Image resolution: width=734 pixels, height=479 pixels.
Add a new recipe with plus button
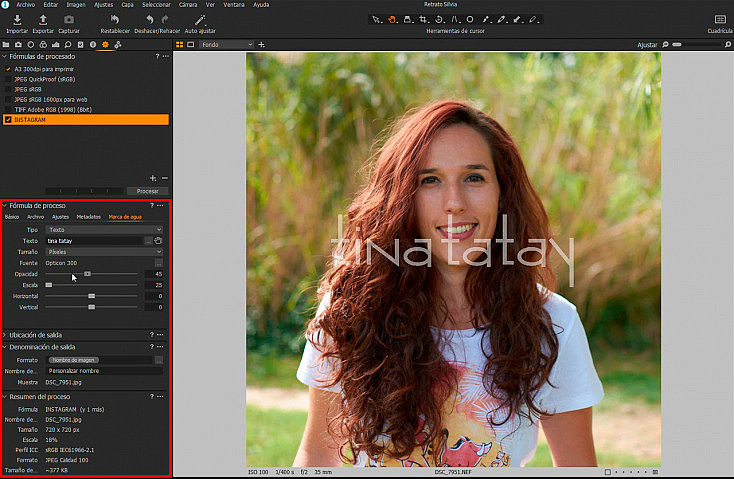[153, 178]
